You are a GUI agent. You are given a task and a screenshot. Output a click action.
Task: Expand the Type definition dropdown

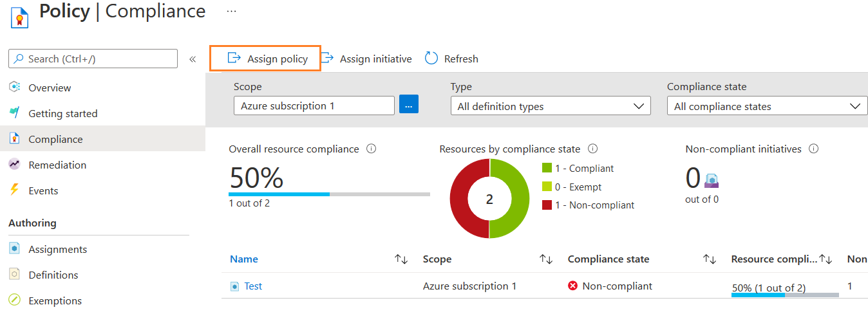(x=551, y=106)
